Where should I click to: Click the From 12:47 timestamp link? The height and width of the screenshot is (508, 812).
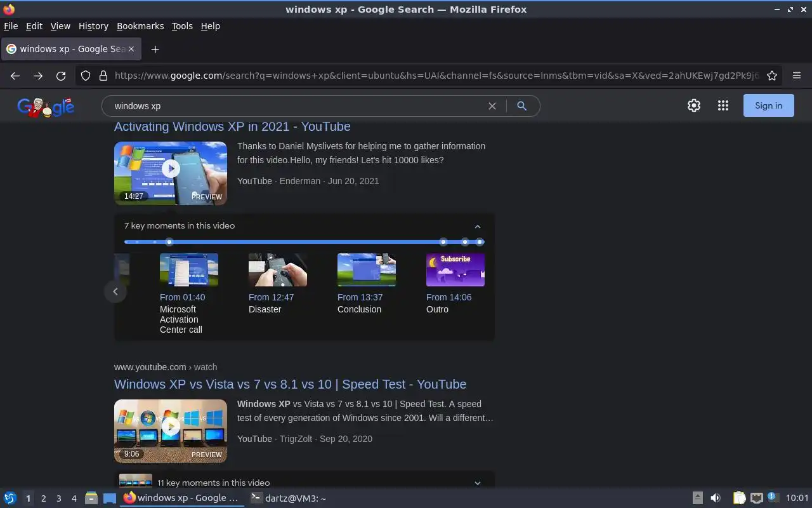[x=271, y=297]
